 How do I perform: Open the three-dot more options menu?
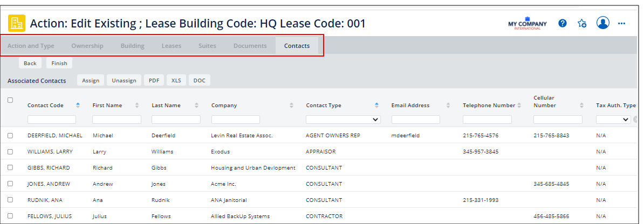point(621,23)
